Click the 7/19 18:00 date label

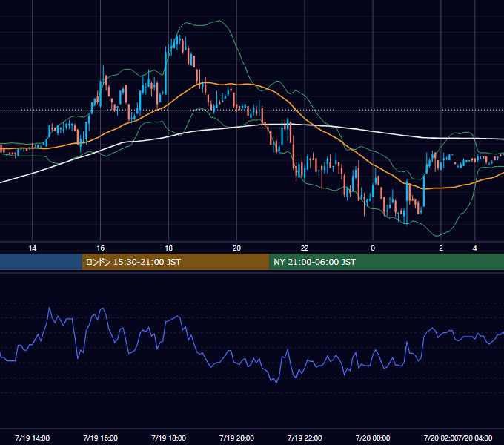point(169,438)
